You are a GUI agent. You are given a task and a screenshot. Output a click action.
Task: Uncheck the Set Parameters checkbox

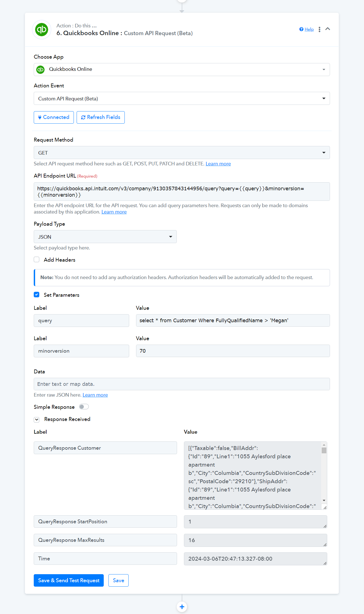click(37, 295)
